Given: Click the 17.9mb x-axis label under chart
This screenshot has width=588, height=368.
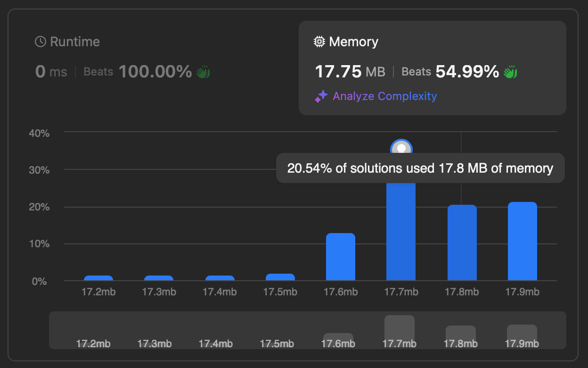Looking at the screenshot, I should coord(523,292).
